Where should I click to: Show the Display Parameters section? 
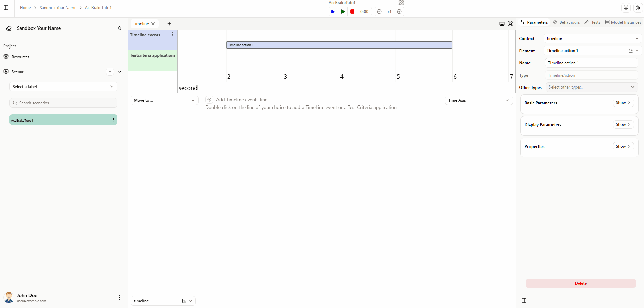[x=623, y=124]
